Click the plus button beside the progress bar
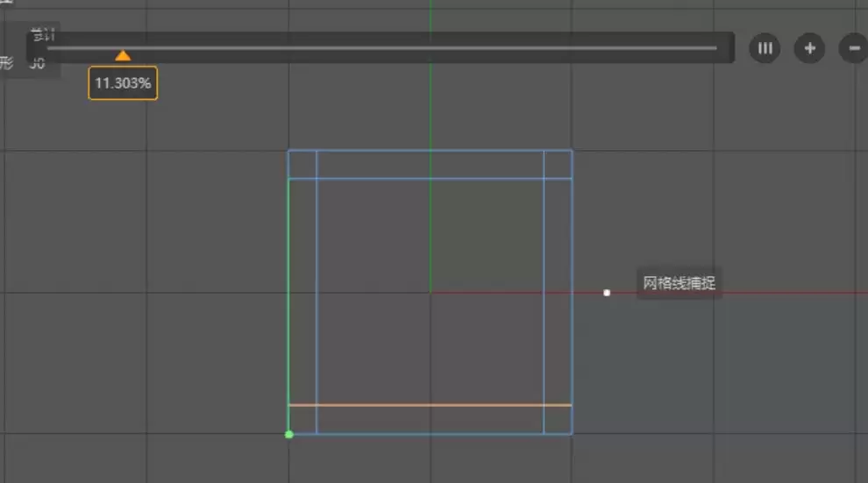 [809, 49]
